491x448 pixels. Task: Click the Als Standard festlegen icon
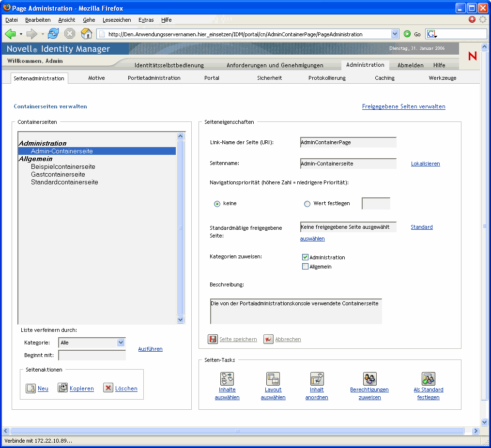point(428,378)
